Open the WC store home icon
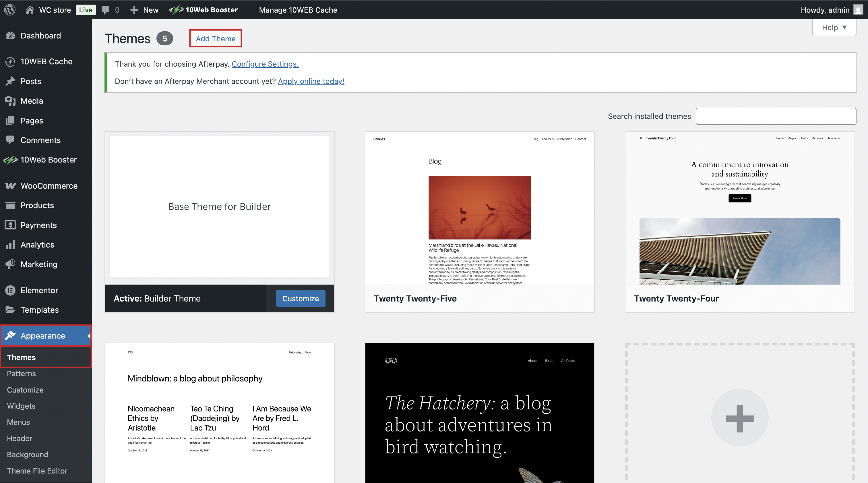Viewport: 868px width, 483px height. (30, 10)
